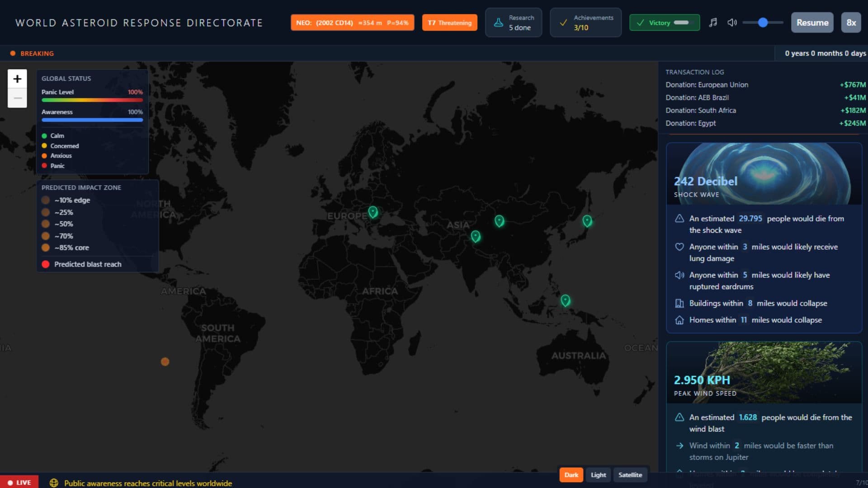Image resolution: width=868 pixels, height=488 pixels.
Task: Mute sound with the speaker icon
Action: (x=732, y=23)
